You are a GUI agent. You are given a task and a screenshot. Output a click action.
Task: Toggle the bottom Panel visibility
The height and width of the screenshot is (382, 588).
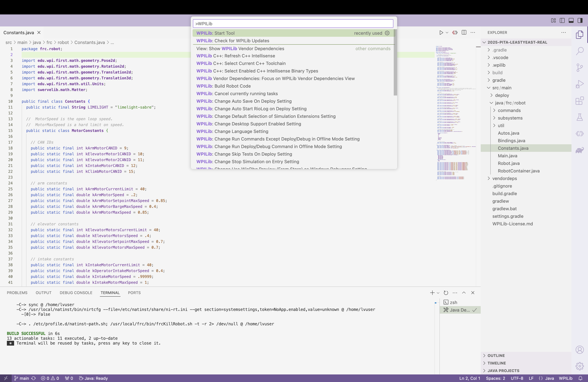click(x=571, y=20)
